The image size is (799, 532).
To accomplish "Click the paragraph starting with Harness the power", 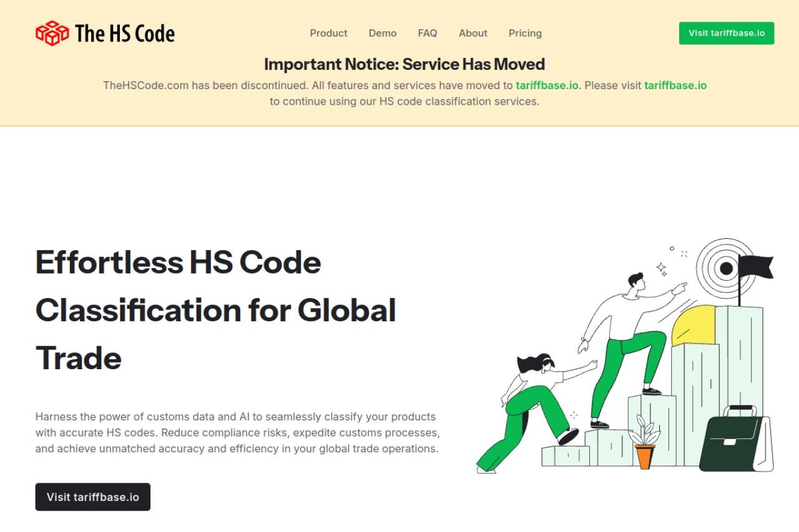I will [238, 432].
